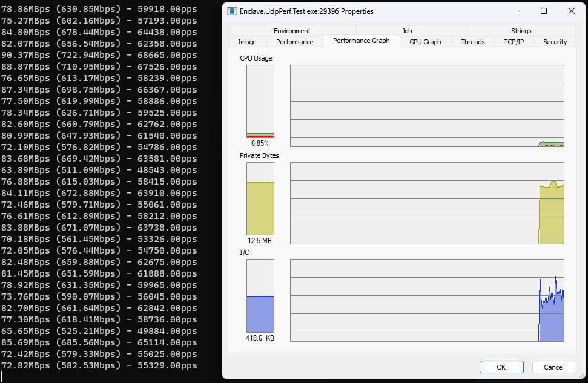Click terminal value 48543.00pps
The image size is (588, 383).
[x=167, y=170]
